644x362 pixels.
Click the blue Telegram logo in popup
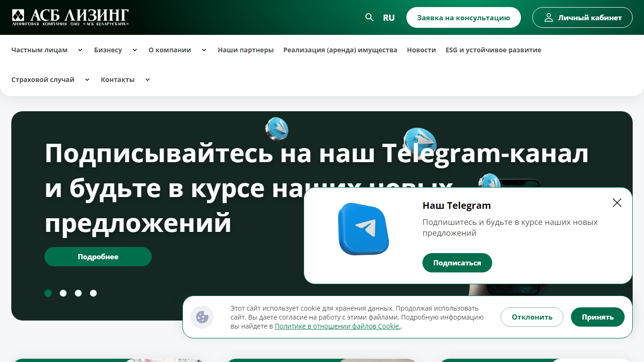pos(363,229)
